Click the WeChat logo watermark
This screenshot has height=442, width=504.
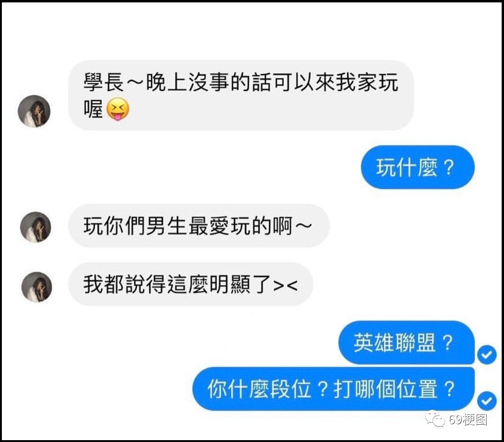(435, 419)
